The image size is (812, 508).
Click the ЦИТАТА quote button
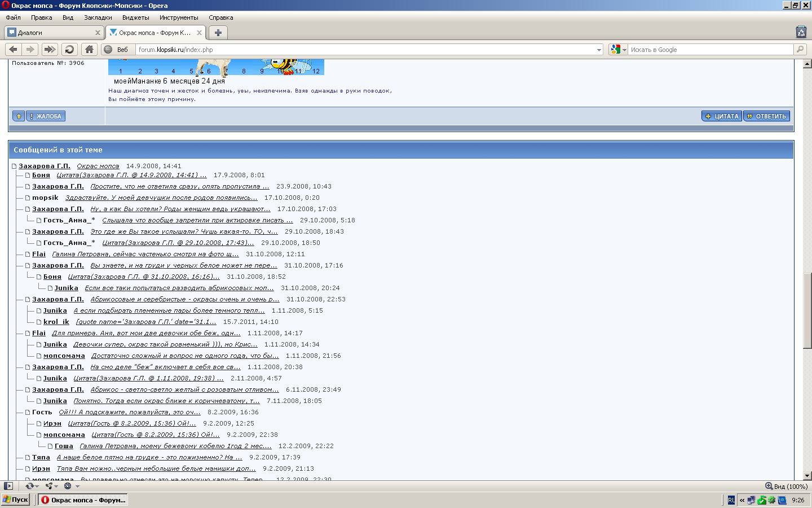pos(721,116)
